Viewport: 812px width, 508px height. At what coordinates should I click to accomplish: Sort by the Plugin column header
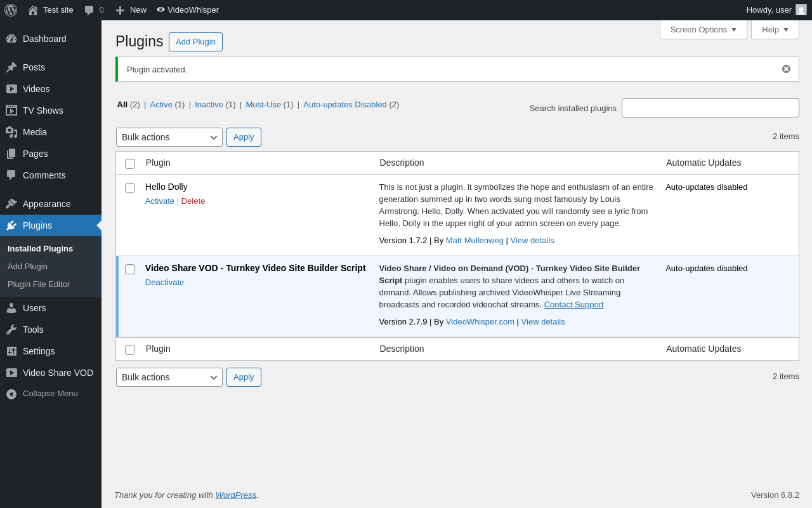[158, 163]
